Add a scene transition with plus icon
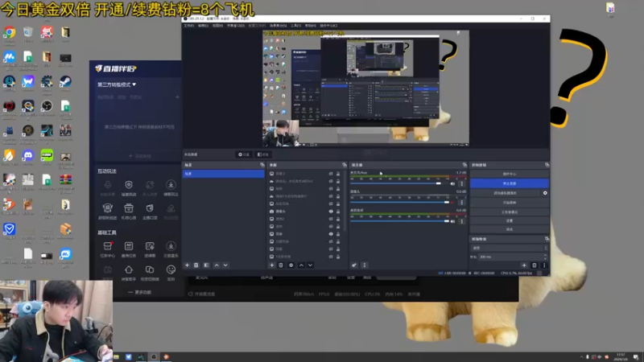 point(524,265)
